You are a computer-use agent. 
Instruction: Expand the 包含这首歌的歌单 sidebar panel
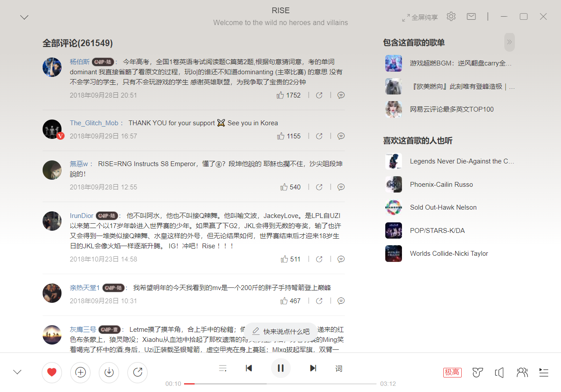[x=509, y=42]
